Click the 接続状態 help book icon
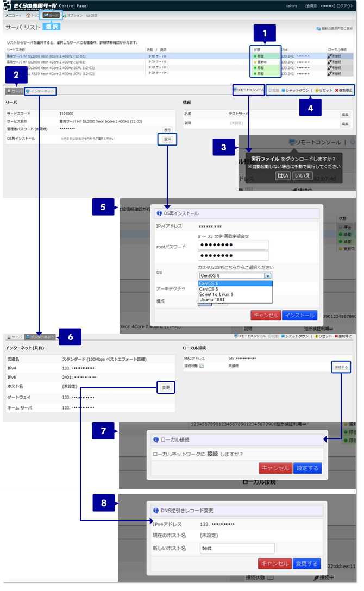 coord(202,367)
